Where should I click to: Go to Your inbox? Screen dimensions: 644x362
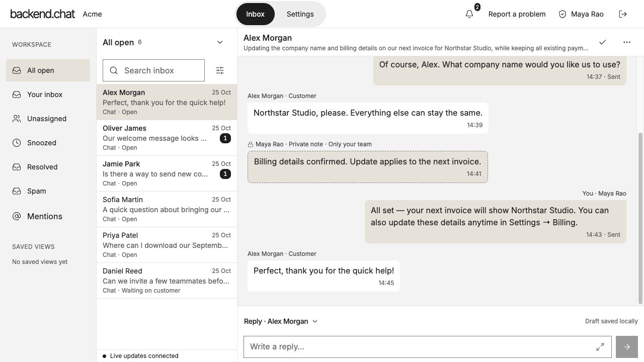[48, 95]
